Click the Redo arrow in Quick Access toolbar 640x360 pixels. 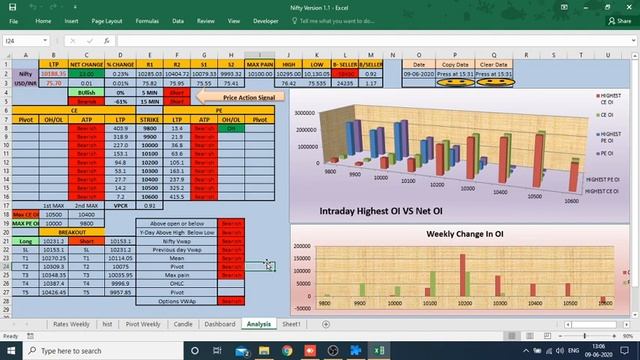coord(54,7)
